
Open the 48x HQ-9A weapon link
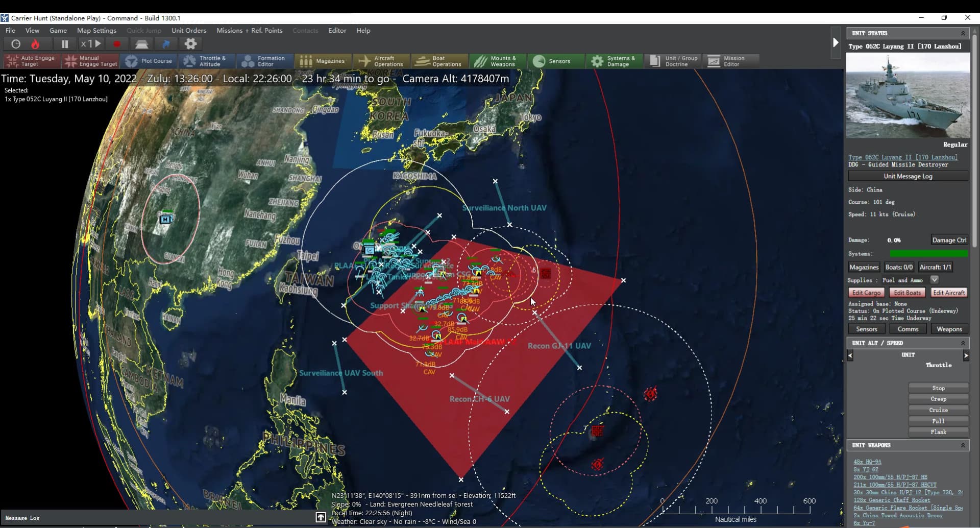point(867,462)
